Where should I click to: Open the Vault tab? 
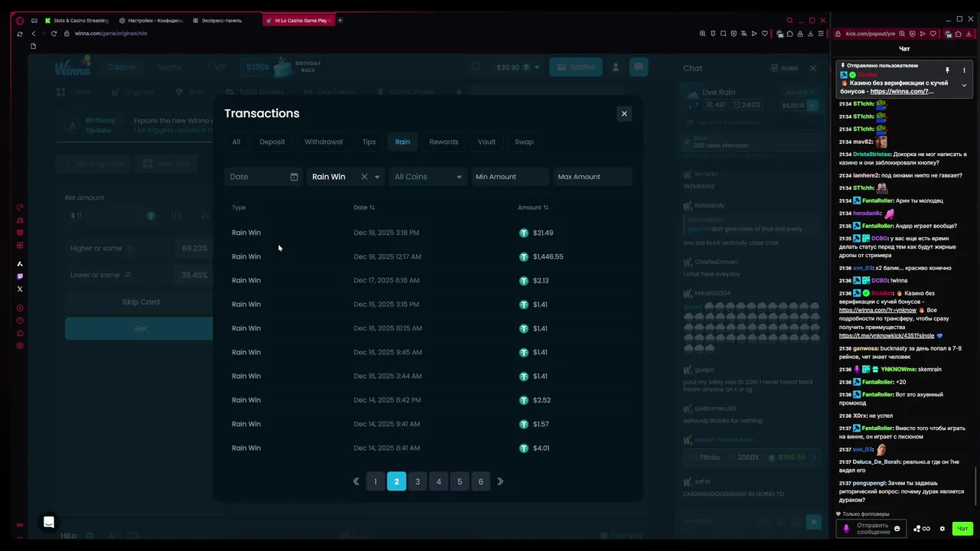click(x=486, y=142)
